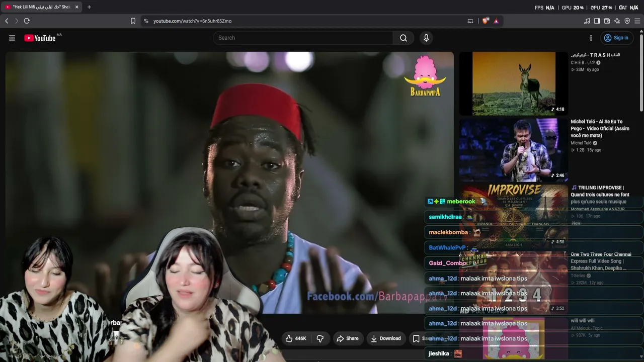Launch the Leo AI assistant icon
Viewport: 644px width, 362px height.
click(617, 21)
